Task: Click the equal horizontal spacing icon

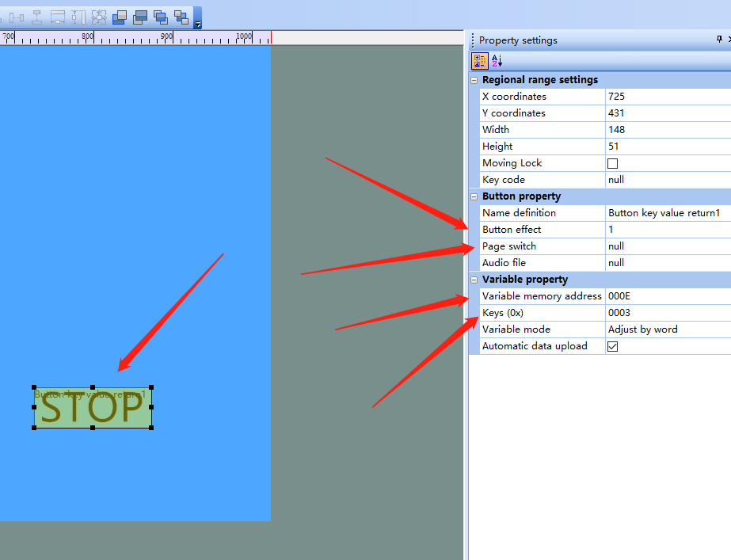Action: click(17, 17)
